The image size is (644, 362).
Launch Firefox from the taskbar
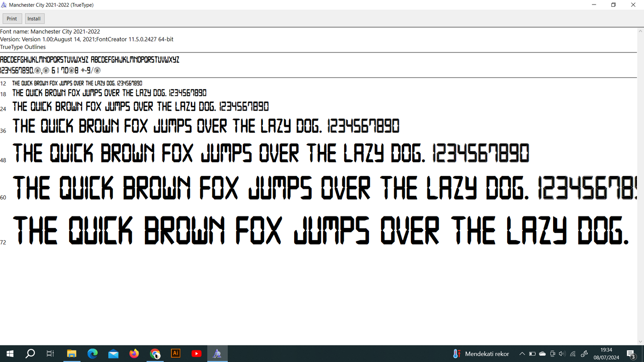coord(134,354)
